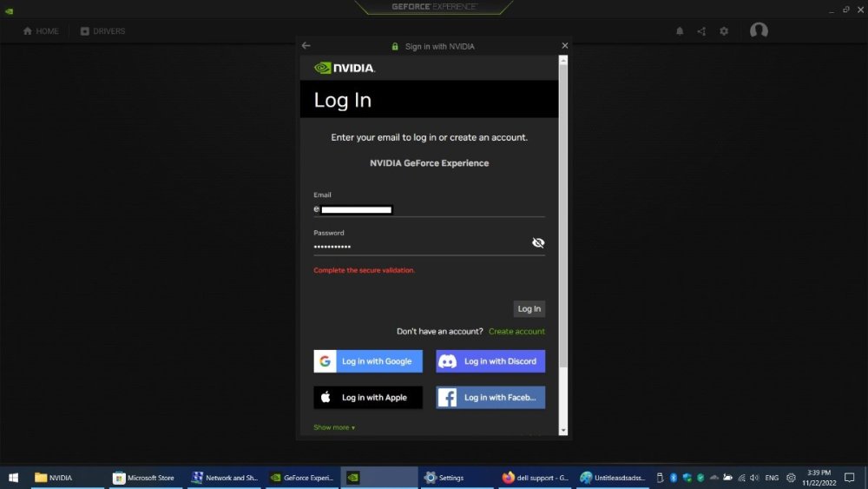Toggle password visibility eye icon
The height and width of the screenshot is (489, 868).
(x=538, y=242)
